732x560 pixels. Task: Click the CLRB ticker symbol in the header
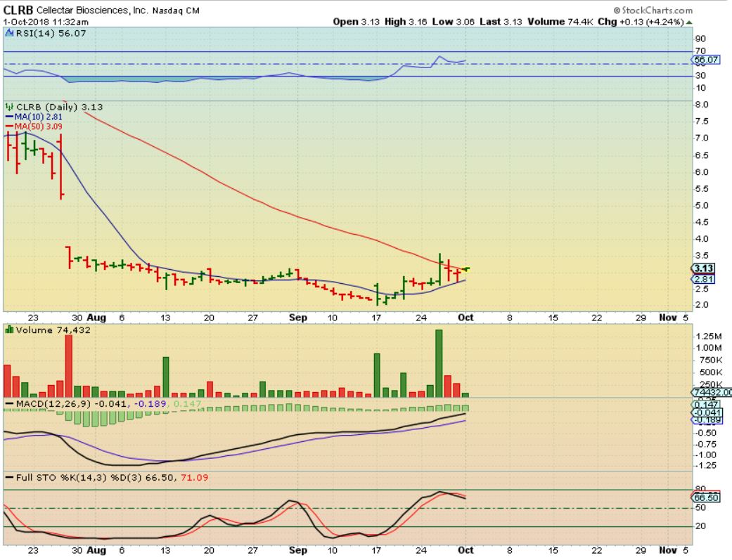(18, 10)
